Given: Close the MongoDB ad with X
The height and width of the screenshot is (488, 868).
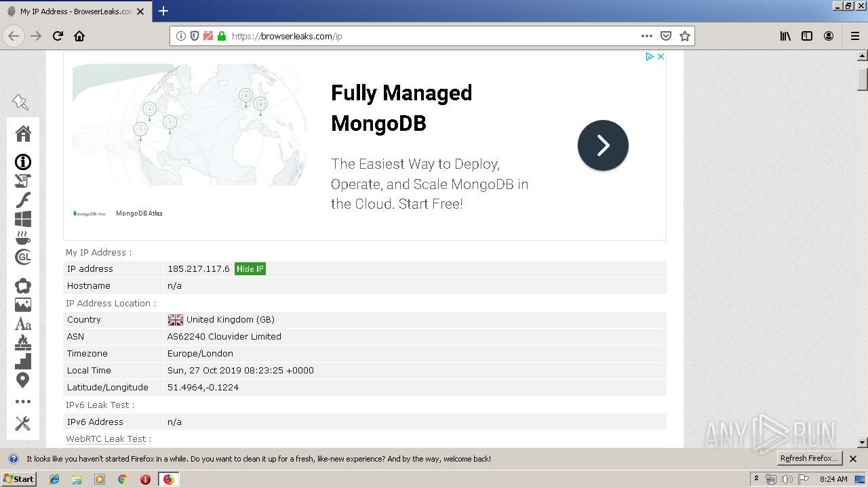Looking at the screenshot, I should 661,56.
